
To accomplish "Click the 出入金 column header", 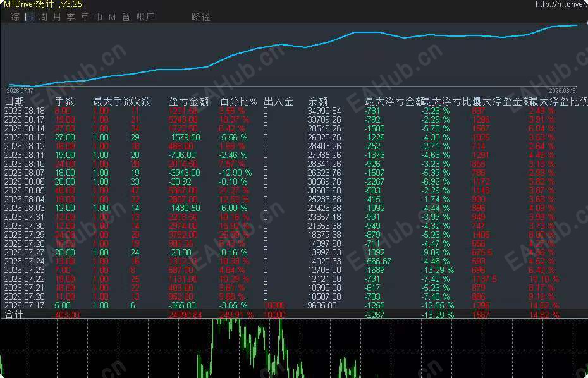I will 278,101.
